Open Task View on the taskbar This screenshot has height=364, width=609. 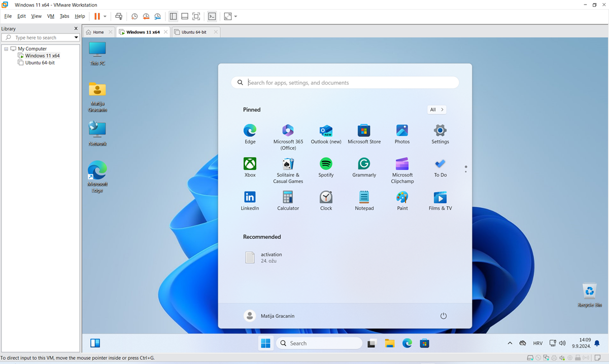371,343
